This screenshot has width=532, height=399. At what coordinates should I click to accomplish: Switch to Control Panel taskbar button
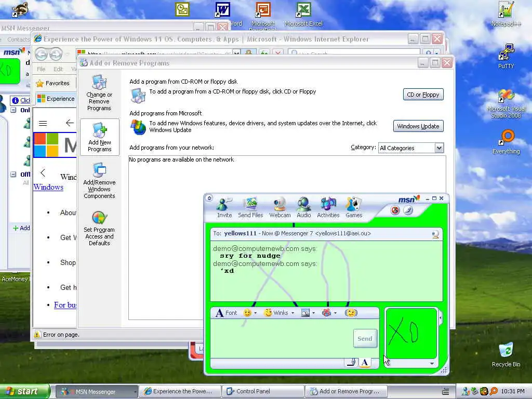[x=262, y=392]
